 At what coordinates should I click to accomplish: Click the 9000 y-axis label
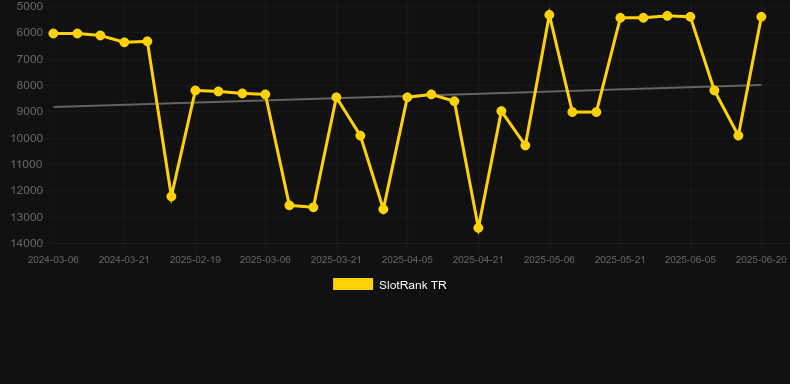pyautogui.click(x=30, y=111)
